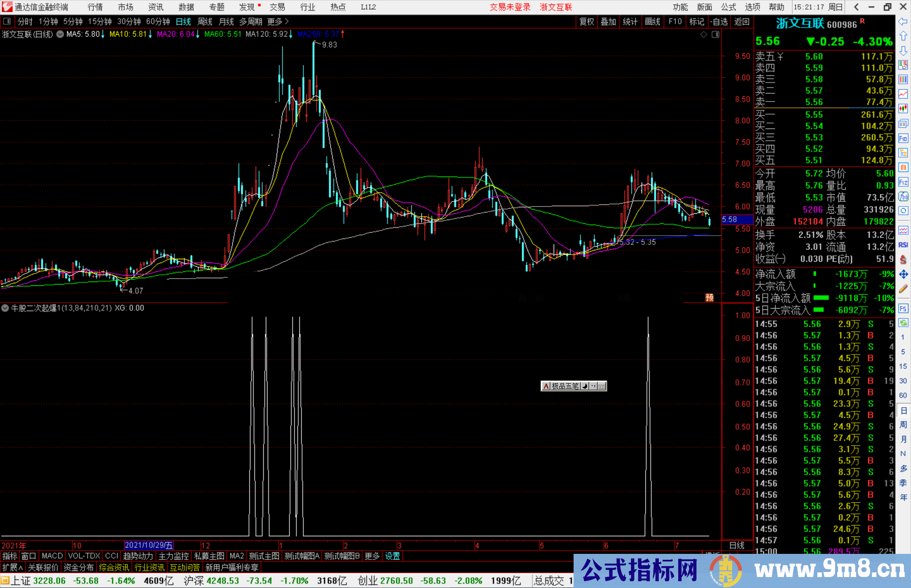This screenshot has width=911, height=588.
Task: Expand the 更多 periods chevron
Action: (x=287, y=21)
